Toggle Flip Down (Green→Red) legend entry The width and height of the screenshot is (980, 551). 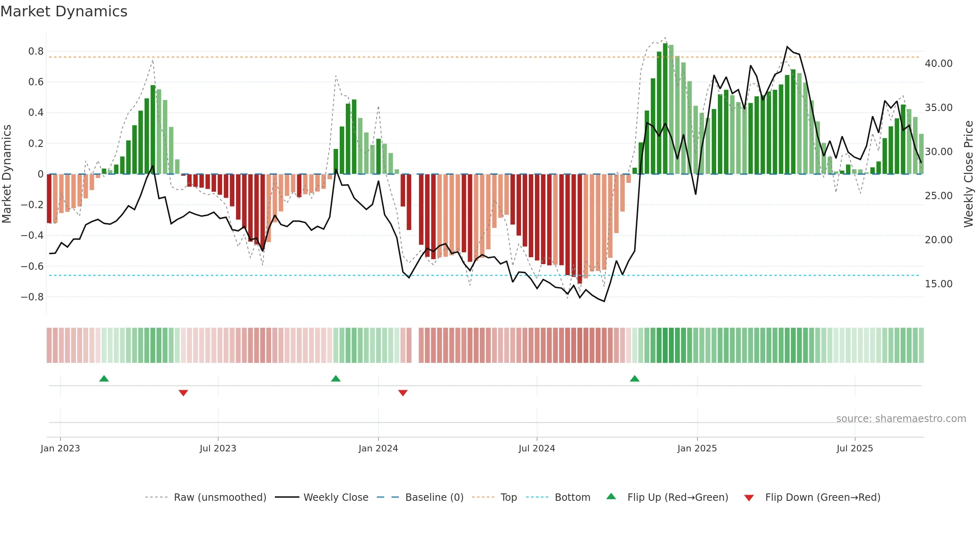[x=813, y=497]
